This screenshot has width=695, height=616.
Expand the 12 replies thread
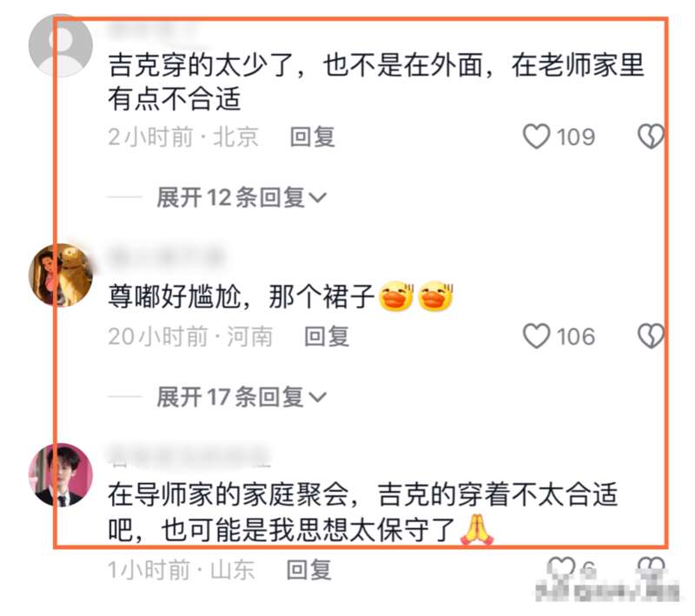coord(242,197)
